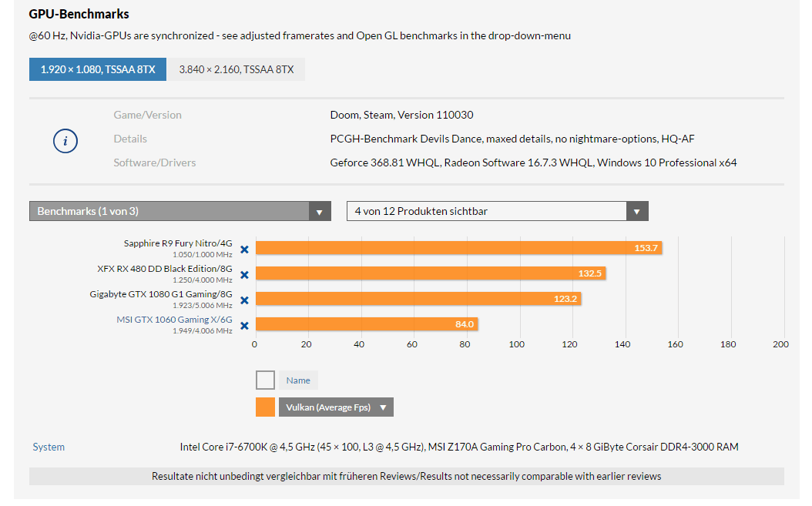812x506 pixels.
Task: Open the Benchmarks (1 von 3) dropdown
Action: tap(180, 211)
